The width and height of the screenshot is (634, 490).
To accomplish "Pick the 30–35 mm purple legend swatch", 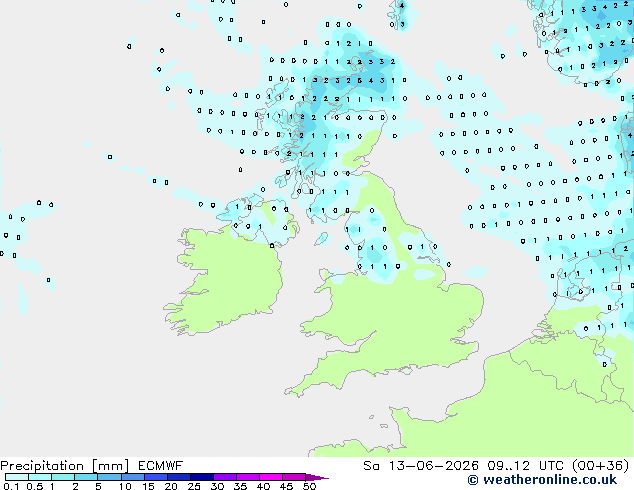I will click(x=225, y=477).
